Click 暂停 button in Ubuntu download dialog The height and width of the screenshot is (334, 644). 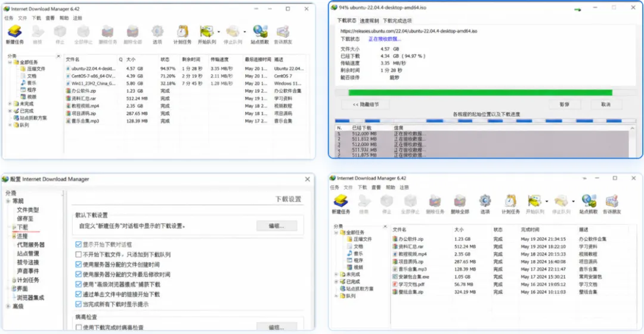coord(565,104)
